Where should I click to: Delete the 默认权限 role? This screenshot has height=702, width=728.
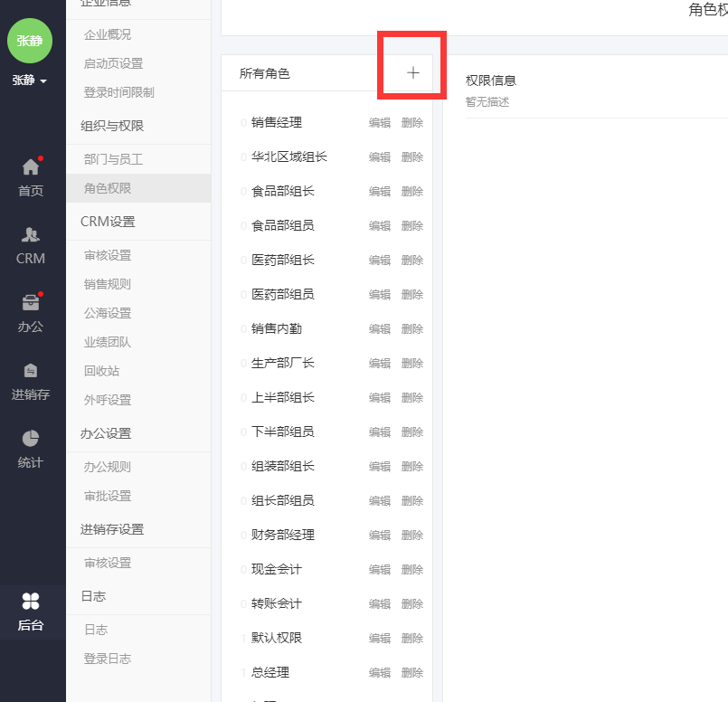click(x=412, y=638)
